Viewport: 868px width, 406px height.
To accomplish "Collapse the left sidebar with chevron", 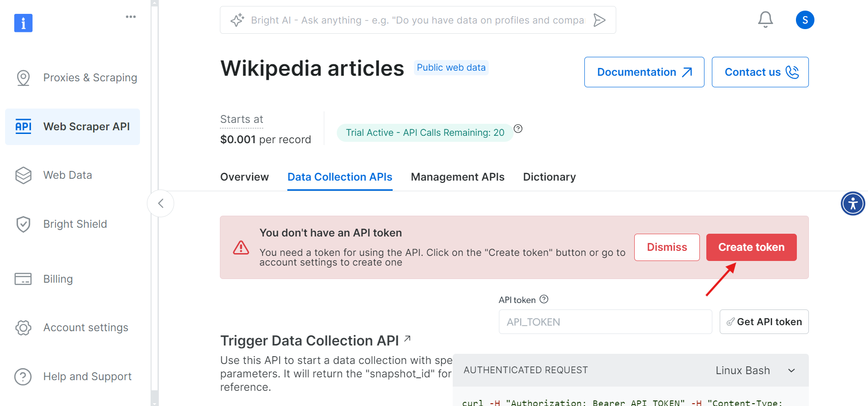I will pyautogui.click(x=160, y=203).
